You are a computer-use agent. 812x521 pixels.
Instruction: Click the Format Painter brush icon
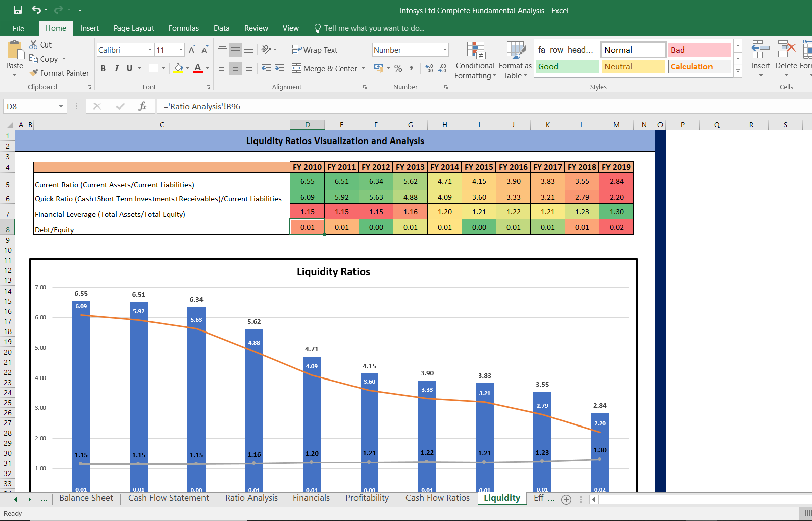coord(34,73)
